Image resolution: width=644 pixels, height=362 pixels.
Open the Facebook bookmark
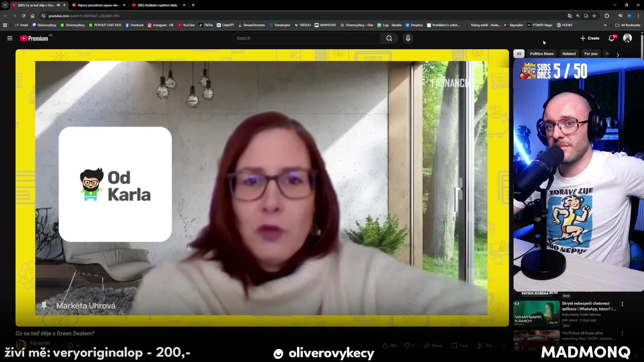tap(134, 25)
